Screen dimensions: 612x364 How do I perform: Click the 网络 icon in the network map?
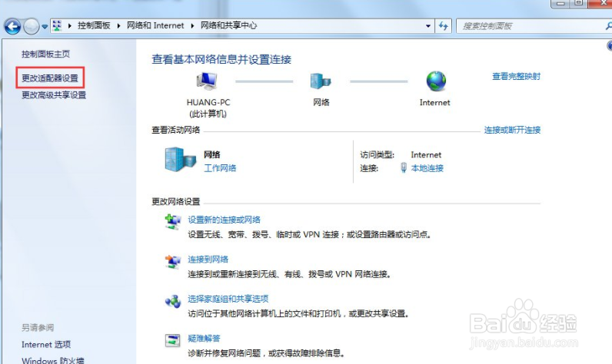(321, 81)
